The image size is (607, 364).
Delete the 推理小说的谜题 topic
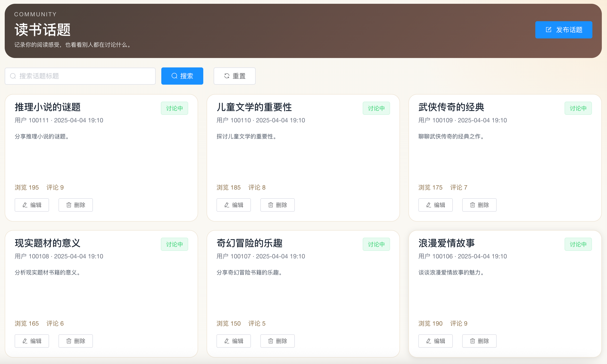pyautogui.click(x=75, y=205)
